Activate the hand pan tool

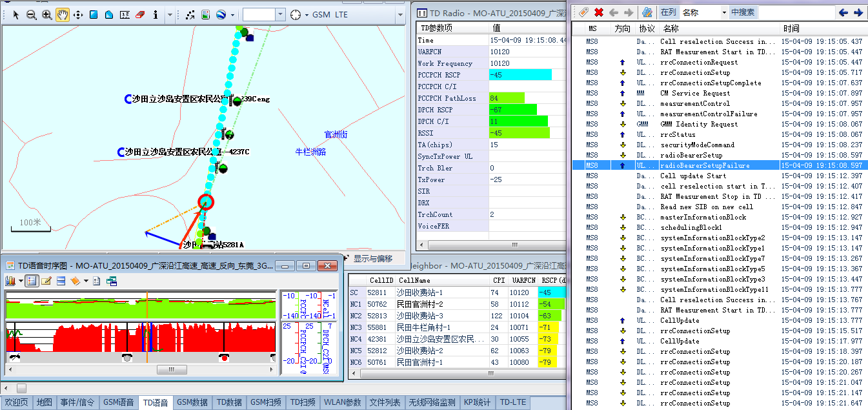(x=62, y=14)
